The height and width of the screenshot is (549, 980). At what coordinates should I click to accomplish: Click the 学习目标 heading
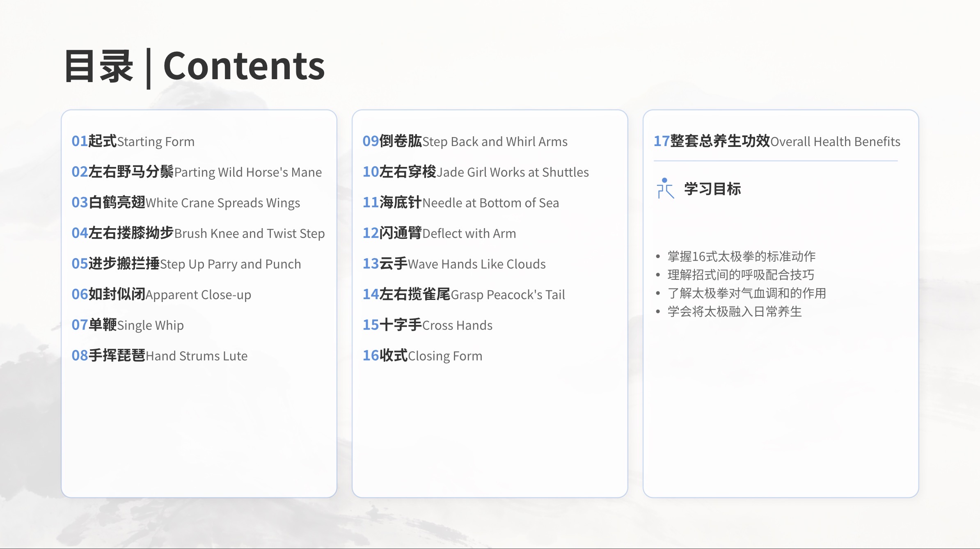pyautogui.click(x=712, y=189)
